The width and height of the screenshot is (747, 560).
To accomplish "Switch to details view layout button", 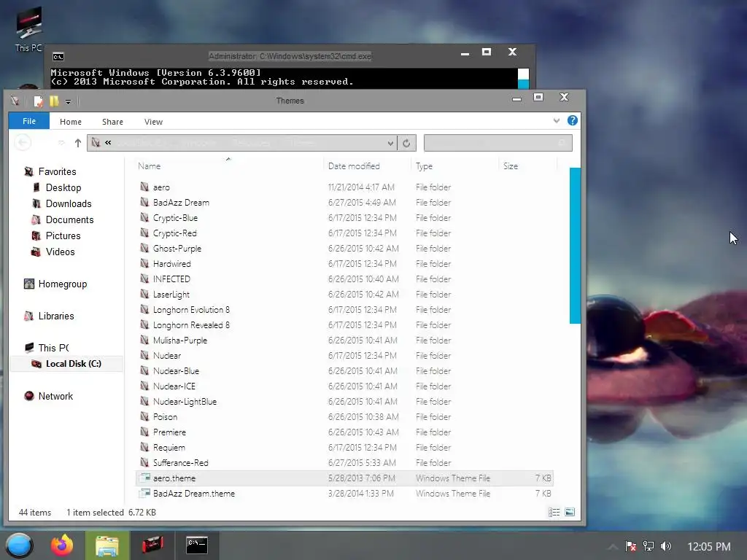I will point(554,513).
